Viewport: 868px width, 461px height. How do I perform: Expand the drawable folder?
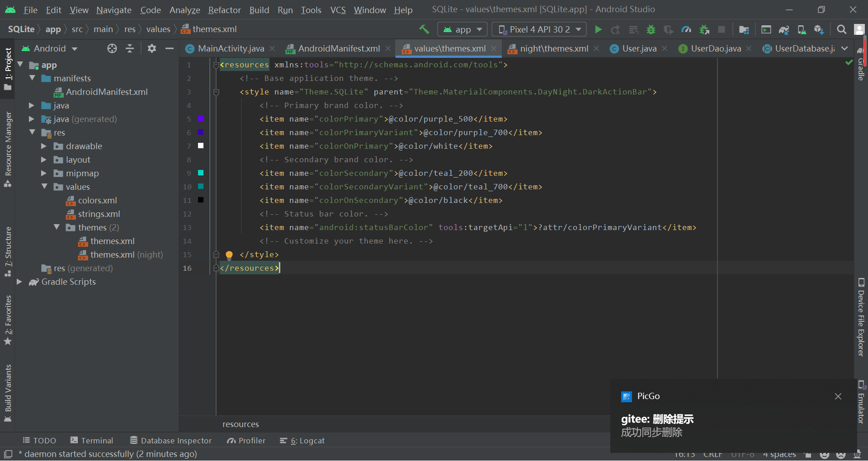click(43, 146)
